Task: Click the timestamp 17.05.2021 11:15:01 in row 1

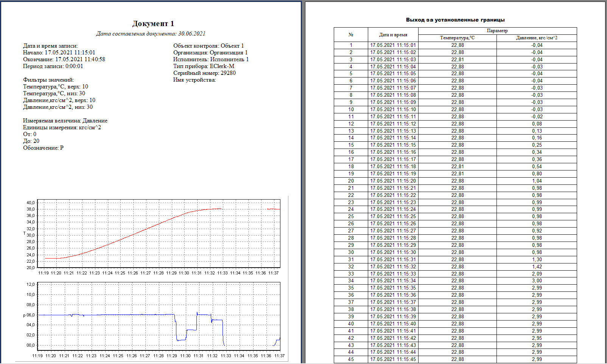Action: click(x=393, y=45)
